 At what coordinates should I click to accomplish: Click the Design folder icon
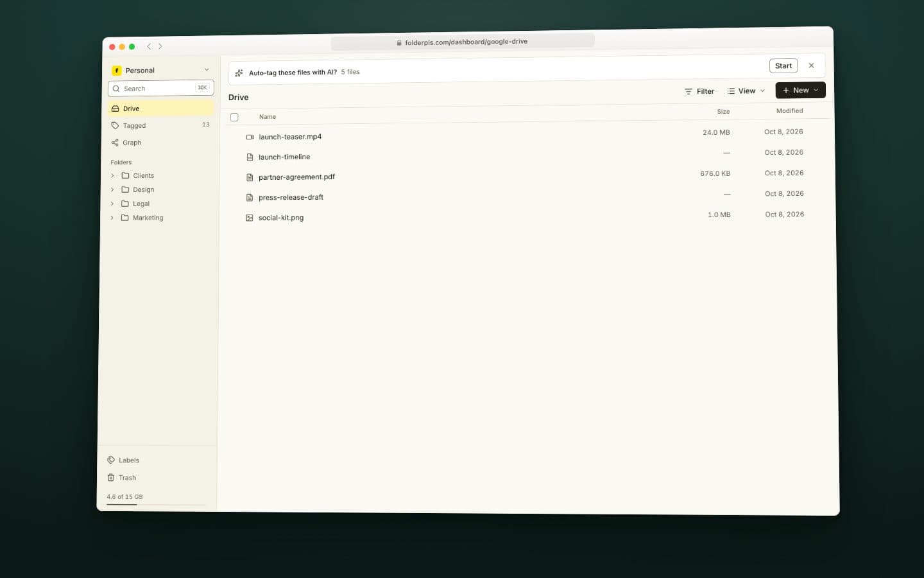tap(125, 189)
